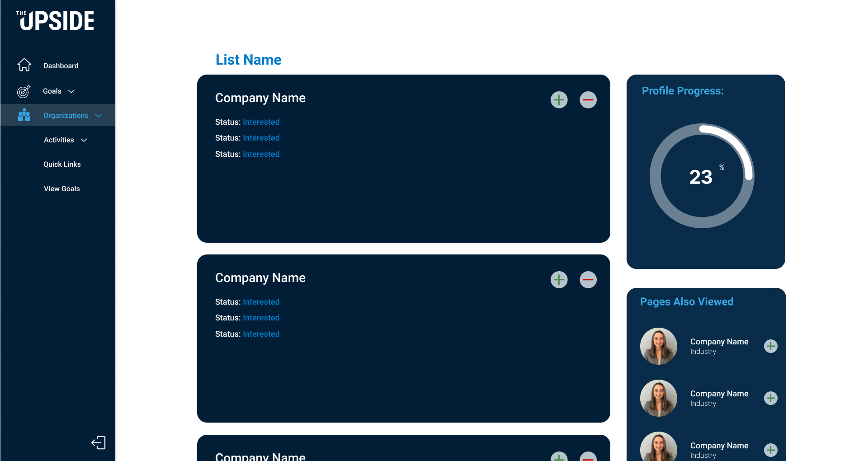Expand the Organizations chevron
The image size is (868, 461).
coord(98,116)
